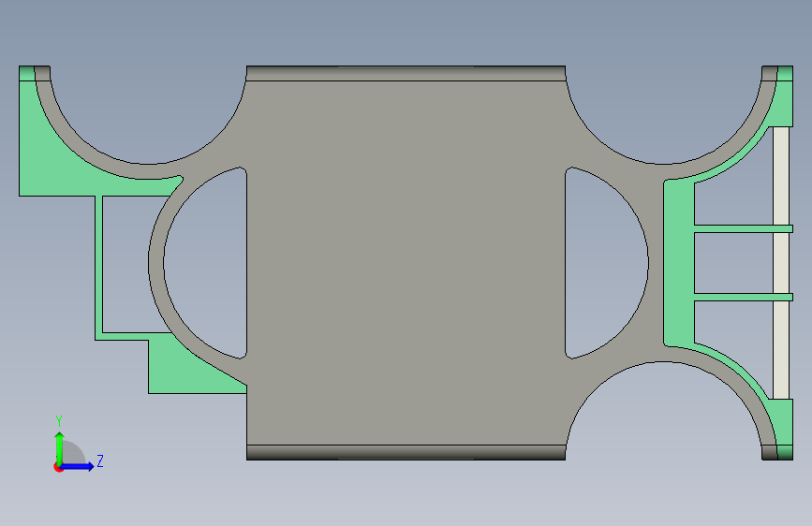Click the blue Z axis arrow of the triad
The image size is (812, 526).
point(78,466)
